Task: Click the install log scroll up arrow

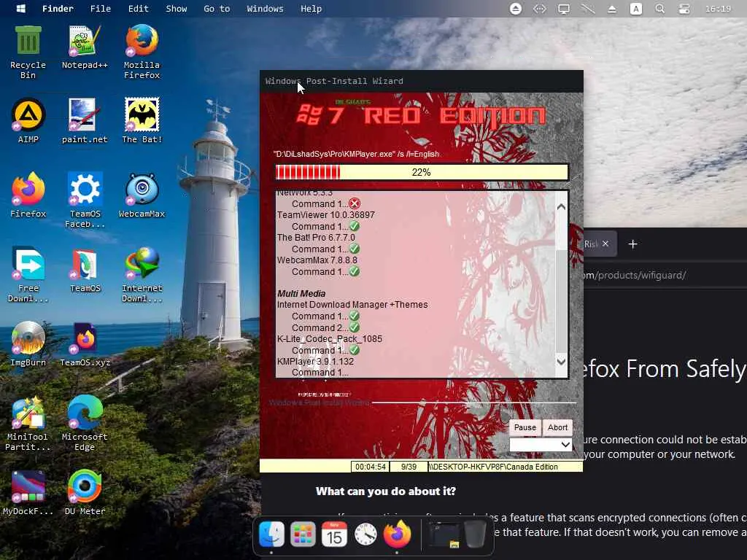Action: coord(561,206)
